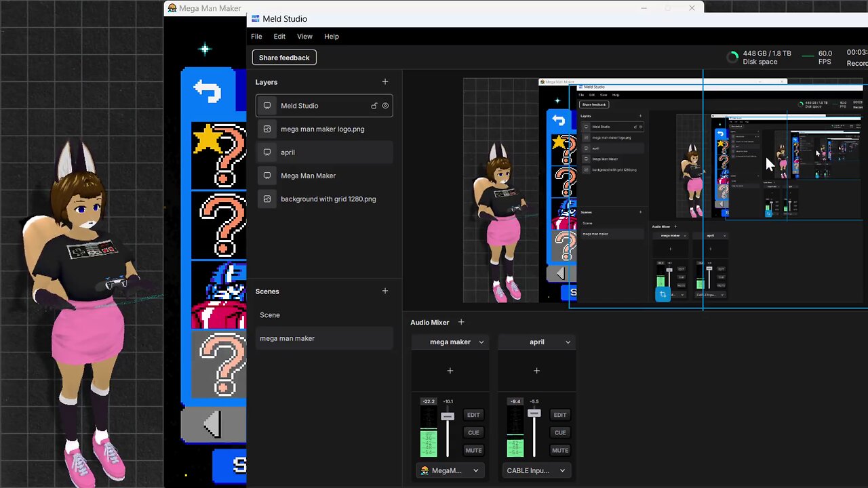Viewport: 868px width, 488px height.
Task: Mute the april audio track
Action: (x=560, y=450)
